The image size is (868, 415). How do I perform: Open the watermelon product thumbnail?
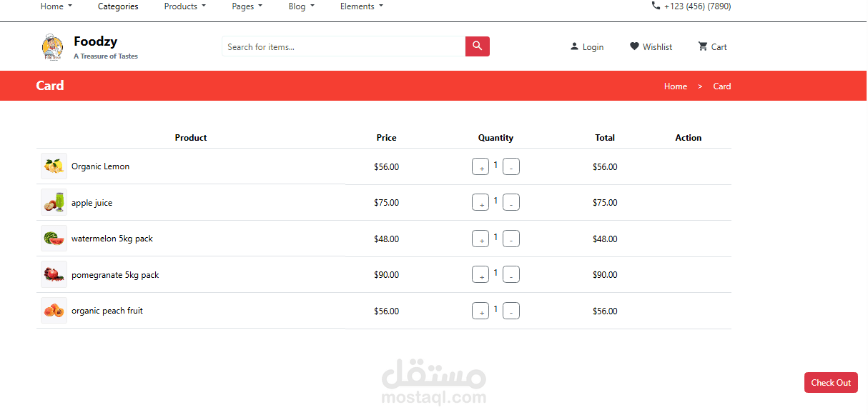tap(54, 239)
